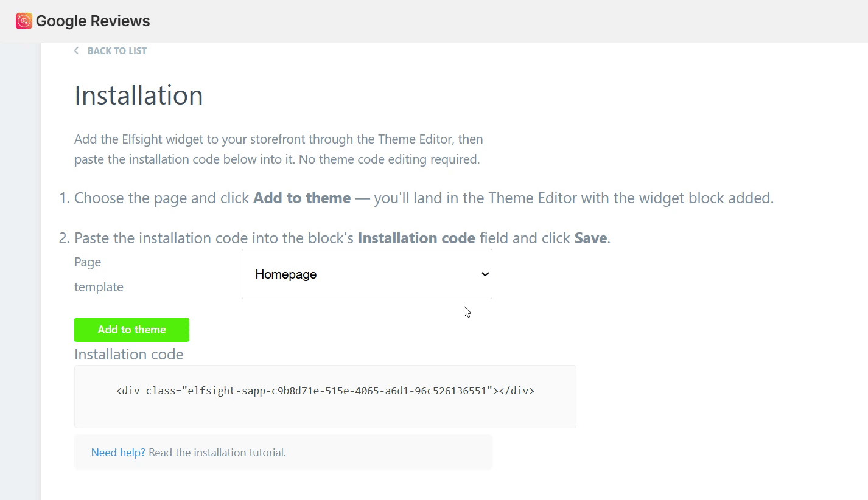Viewport: 868px width, 500px height.
Task: Open the Page template Homepage dropdown
Action: click(367, 274)
